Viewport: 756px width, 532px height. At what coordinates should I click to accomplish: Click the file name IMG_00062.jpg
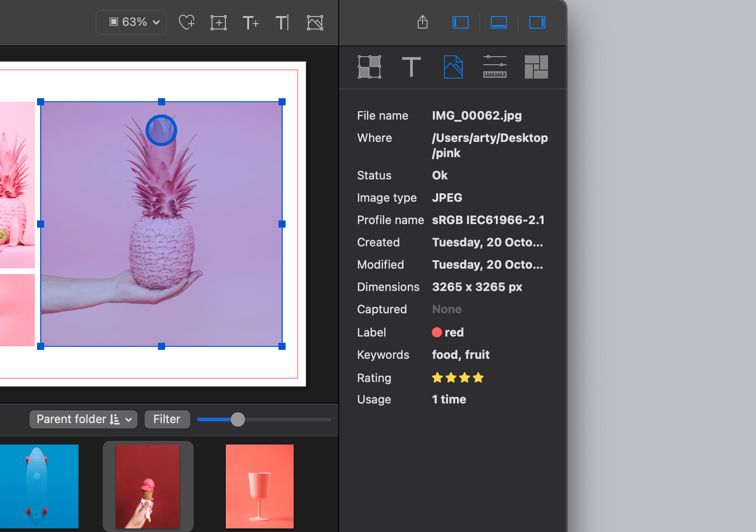pos(477,116)
